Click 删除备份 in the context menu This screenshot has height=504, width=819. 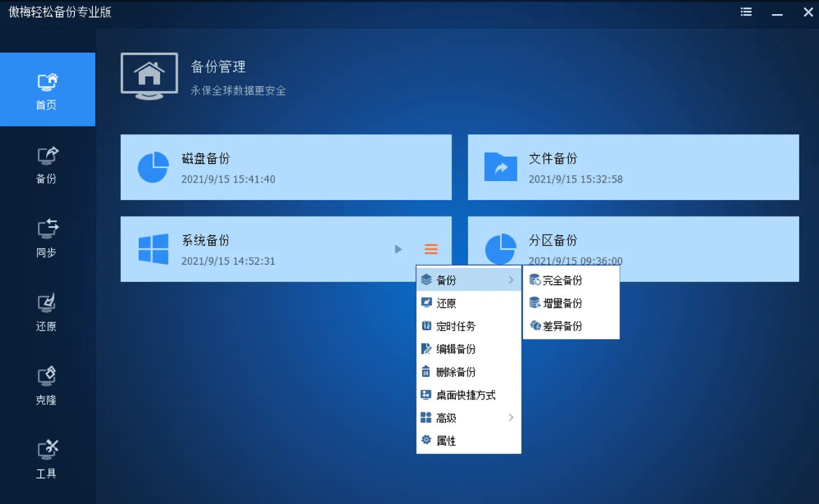[x=455, y=372]
